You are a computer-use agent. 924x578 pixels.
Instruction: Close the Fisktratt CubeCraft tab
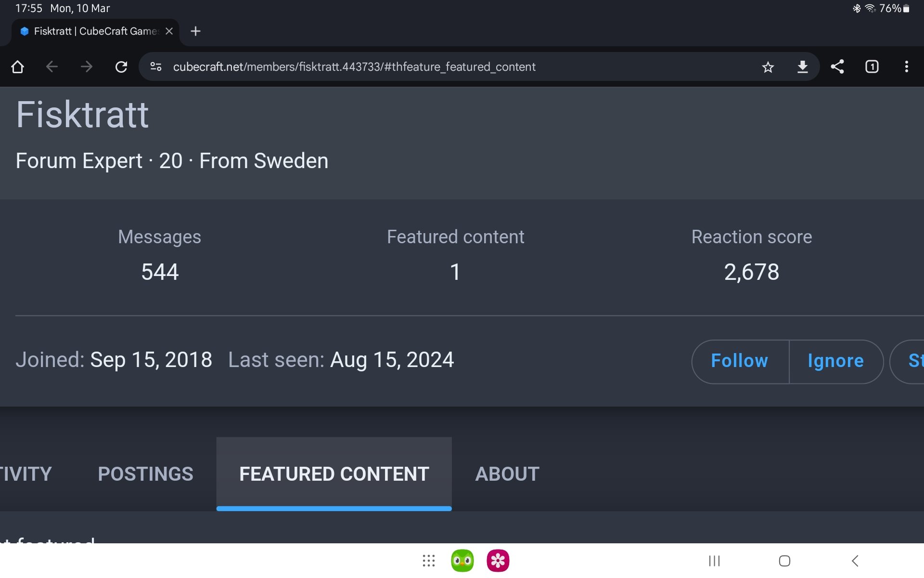click(x=169, y=31)
